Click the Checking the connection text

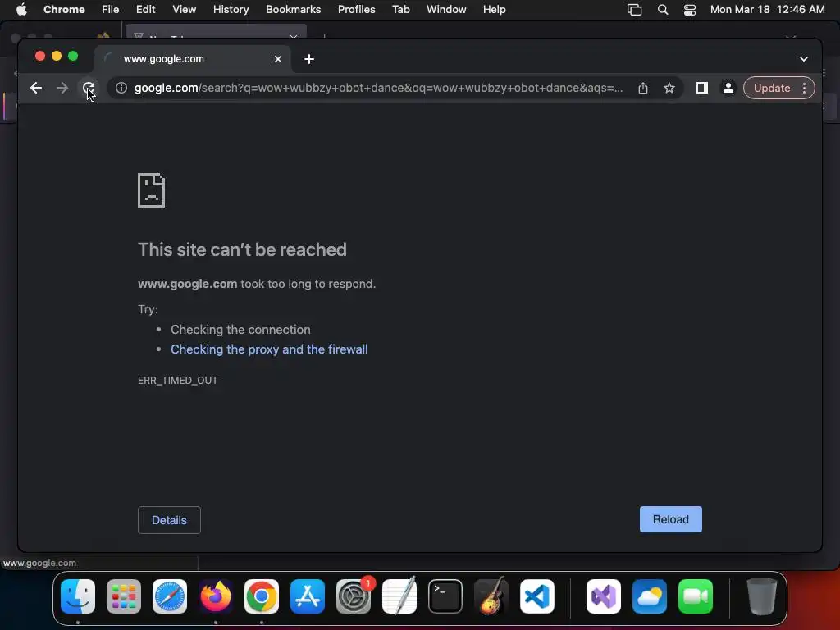click(x=240, y=330)
